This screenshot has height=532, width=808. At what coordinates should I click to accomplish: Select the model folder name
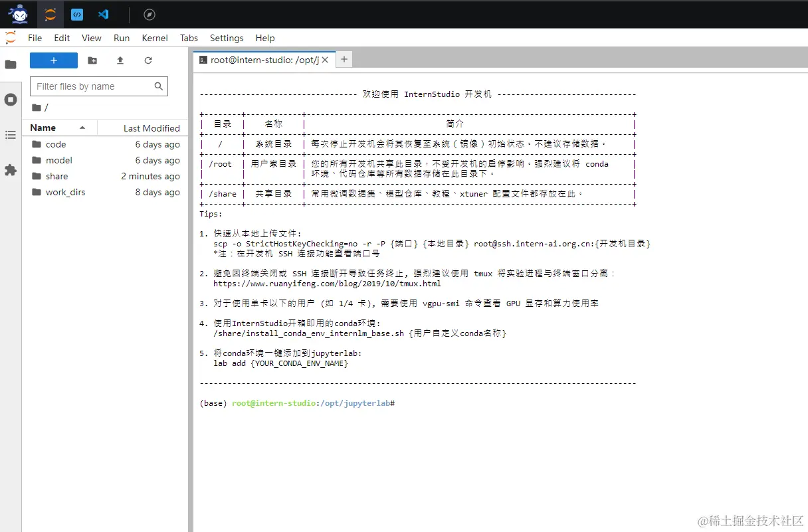[x=59, y=160]
